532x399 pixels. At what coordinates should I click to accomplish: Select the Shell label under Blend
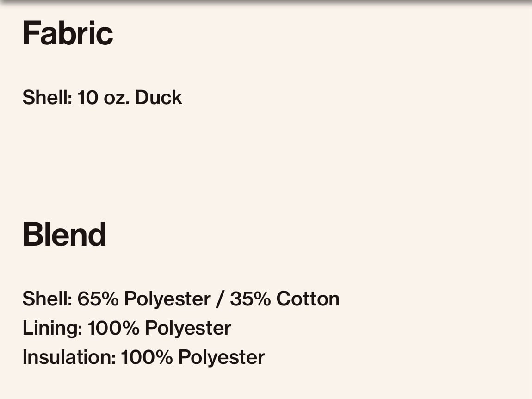pos(47,299)
